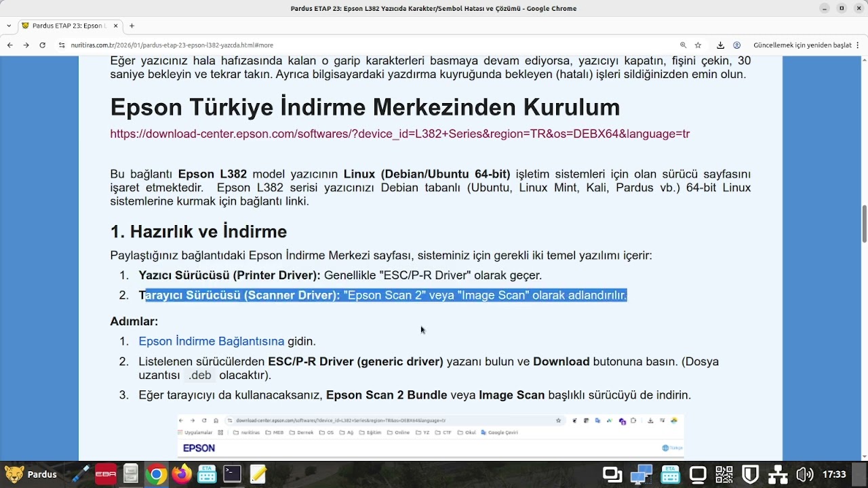
Task: Open the tab search dropdown arrow
Action: click(9, 26)
